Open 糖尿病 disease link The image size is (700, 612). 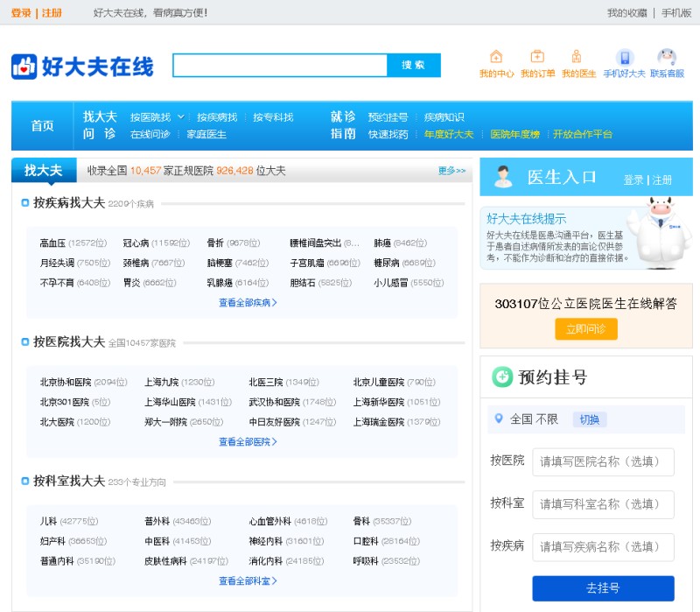pos(387,263)
